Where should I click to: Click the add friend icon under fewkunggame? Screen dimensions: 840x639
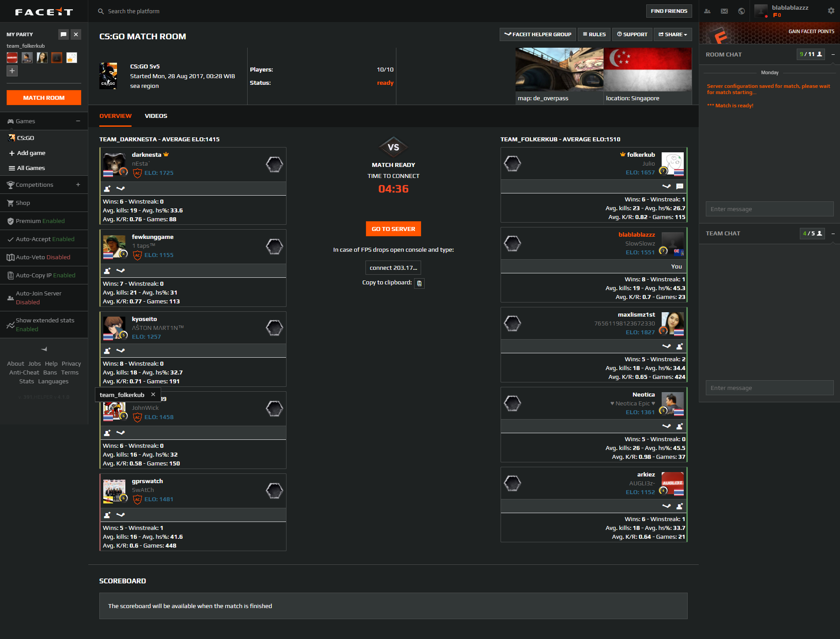107,271
